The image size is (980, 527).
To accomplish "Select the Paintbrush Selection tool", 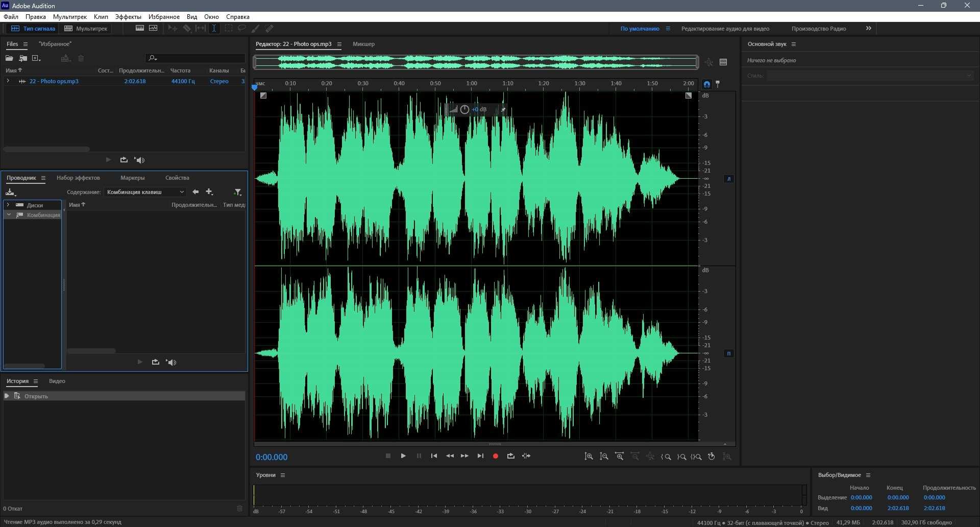I will click(255, 29).
